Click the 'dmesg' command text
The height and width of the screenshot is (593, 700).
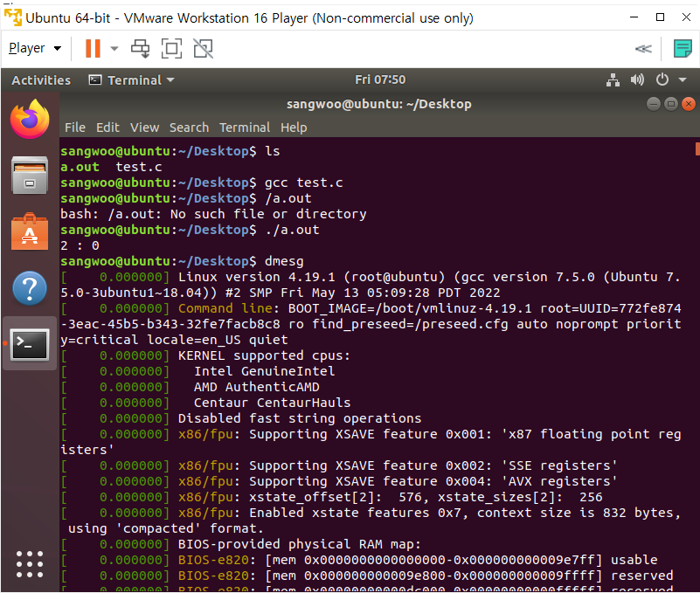tap(284, 261)
